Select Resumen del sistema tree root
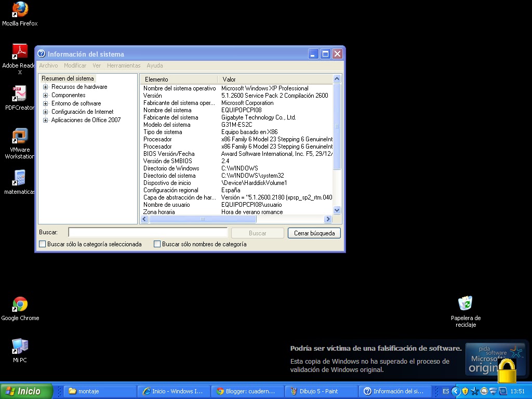Viewport: 532px width, 399px height. point(68,78)
